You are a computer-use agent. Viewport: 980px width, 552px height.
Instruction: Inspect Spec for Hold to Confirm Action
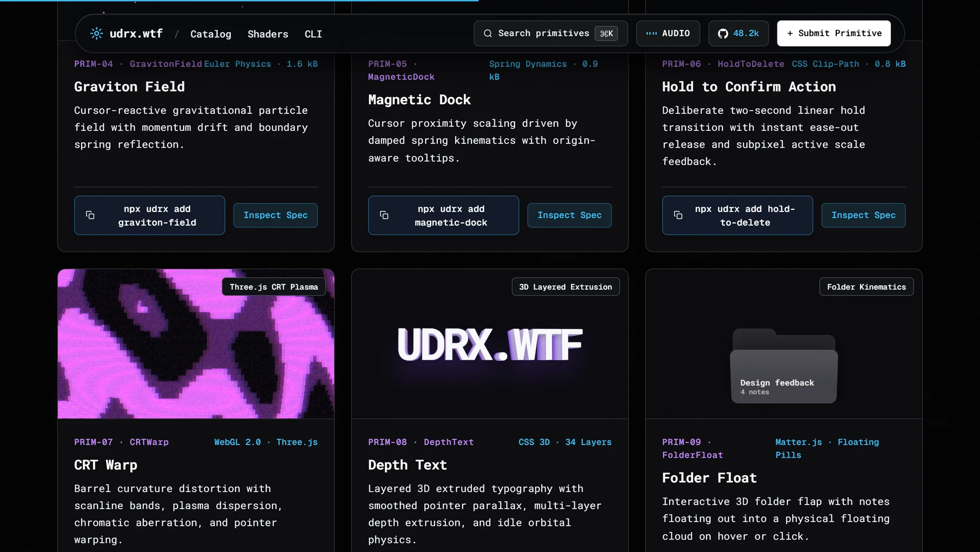tap(863, 215)
